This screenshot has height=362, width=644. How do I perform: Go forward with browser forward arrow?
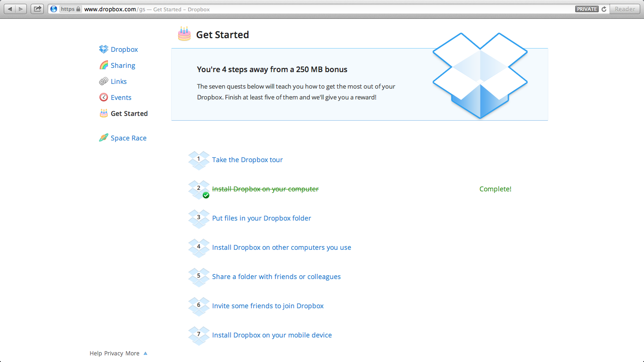tap(21, 9)
